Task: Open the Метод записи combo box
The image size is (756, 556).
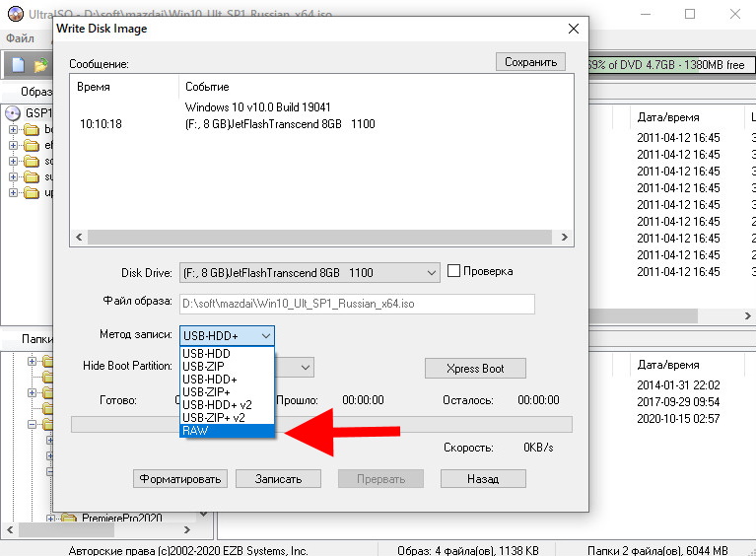Action: coord(227,335)
